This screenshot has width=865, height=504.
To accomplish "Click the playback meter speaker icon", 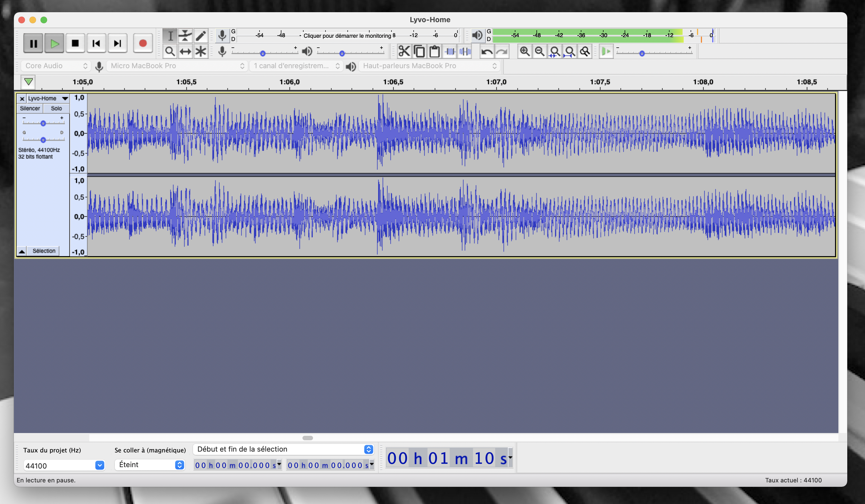I will click(x=477, y=35).
